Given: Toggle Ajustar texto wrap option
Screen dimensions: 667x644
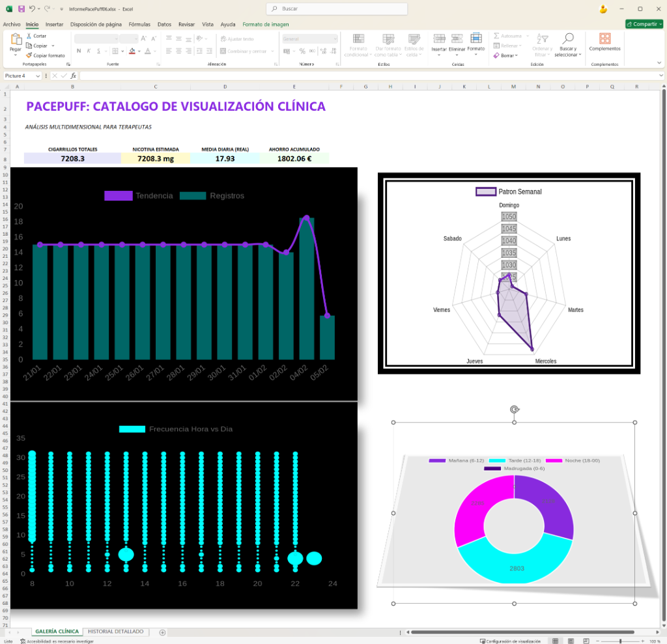Looking at the screenshot, I should pyautogui.click(x=237, y=38).
